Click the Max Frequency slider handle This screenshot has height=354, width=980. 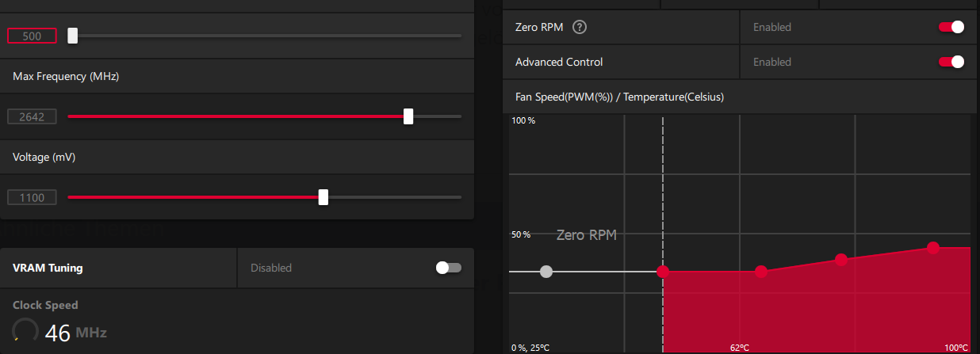[x=408, y=116]
